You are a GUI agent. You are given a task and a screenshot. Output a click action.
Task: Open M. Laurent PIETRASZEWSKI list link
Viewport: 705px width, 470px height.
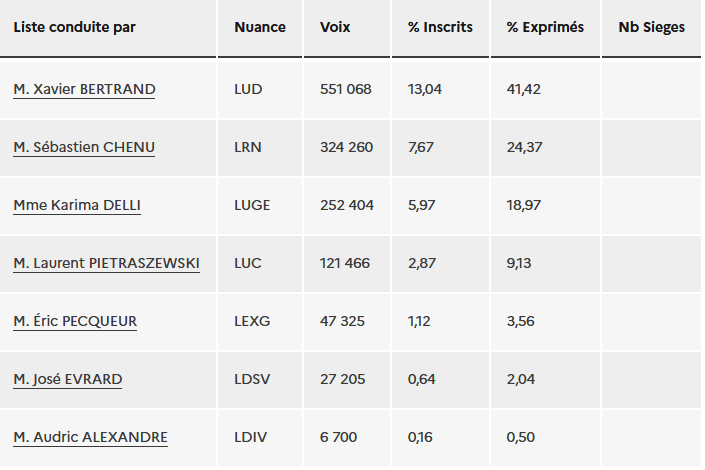pos(107,263)
